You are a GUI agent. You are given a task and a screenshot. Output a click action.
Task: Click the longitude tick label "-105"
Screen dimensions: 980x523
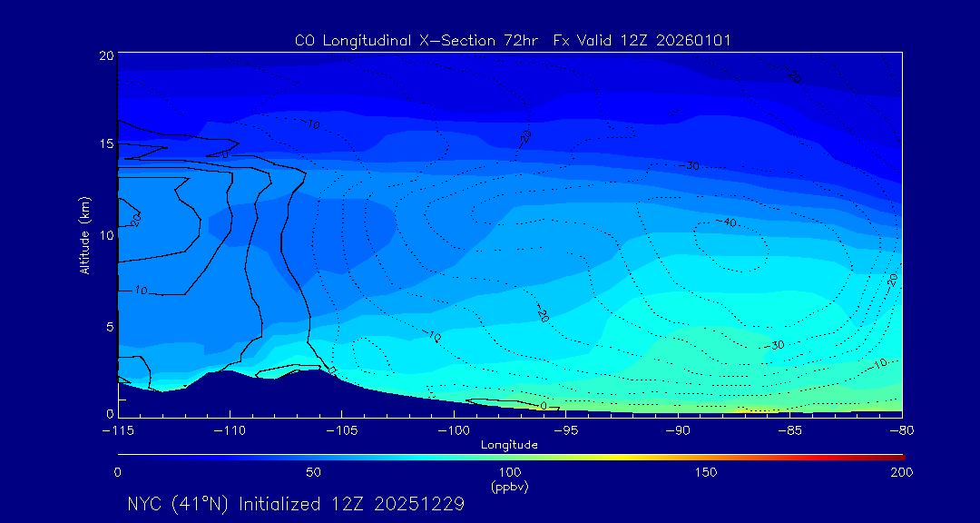click(341, 431)
